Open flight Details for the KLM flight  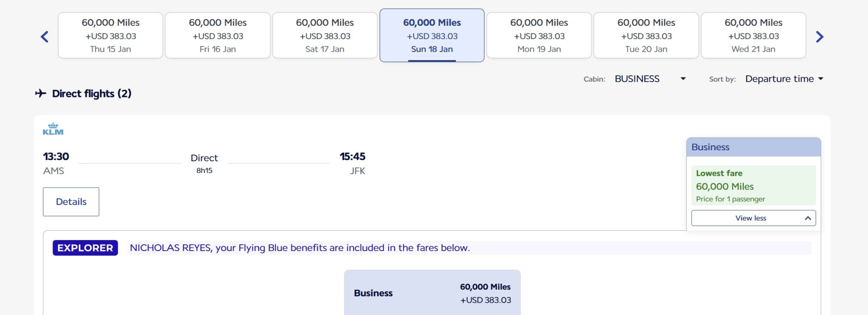71,202
